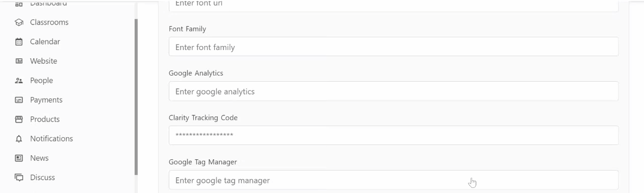The image size is (644, 193).
Task: Go to the Calendar section
Action: click(45, 42)
